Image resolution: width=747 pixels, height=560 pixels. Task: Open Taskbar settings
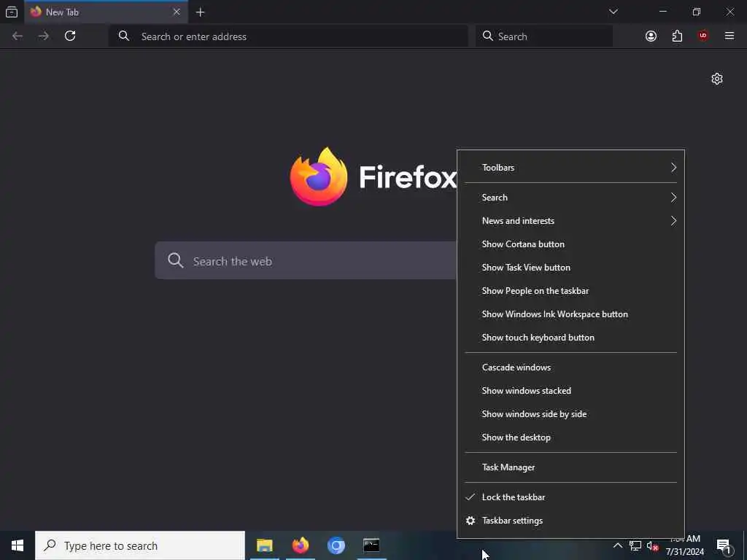[x=570, y=521]
